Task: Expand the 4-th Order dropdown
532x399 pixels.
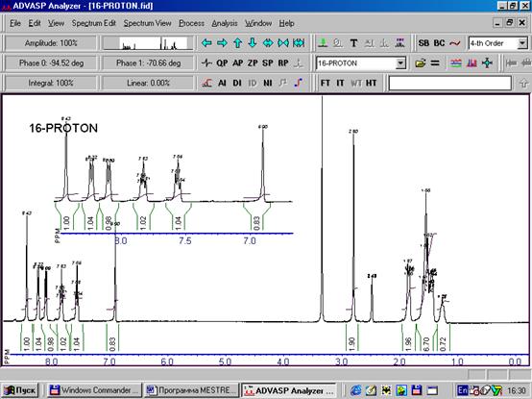Action: (522, 43)
